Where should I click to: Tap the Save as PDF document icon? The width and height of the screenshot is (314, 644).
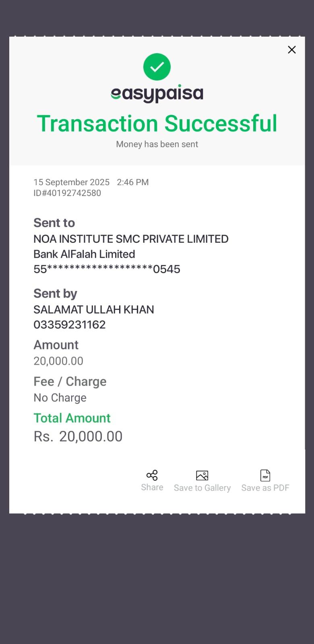click(x=265, y=476)
